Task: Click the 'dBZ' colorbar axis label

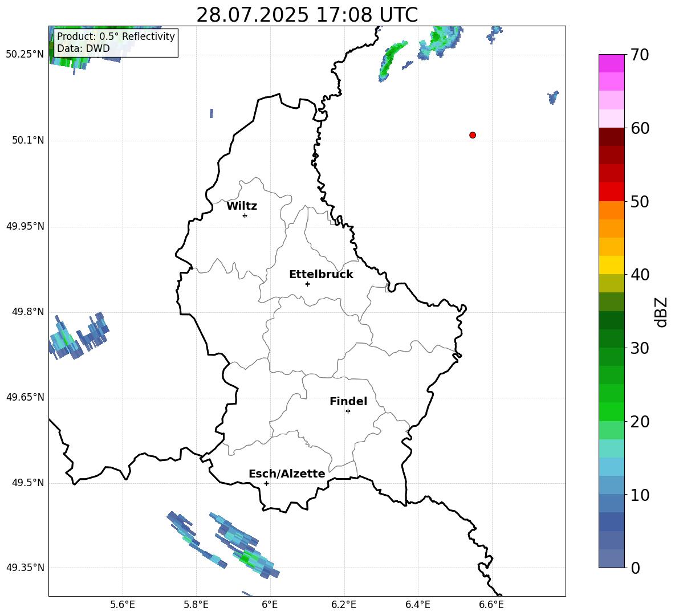Action: coord(660,312)
